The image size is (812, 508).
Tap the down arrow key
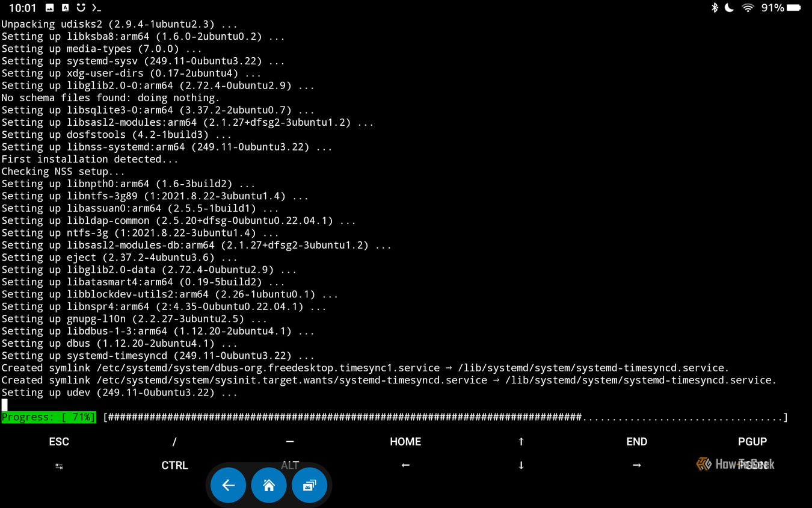click(x=521, y=465)
